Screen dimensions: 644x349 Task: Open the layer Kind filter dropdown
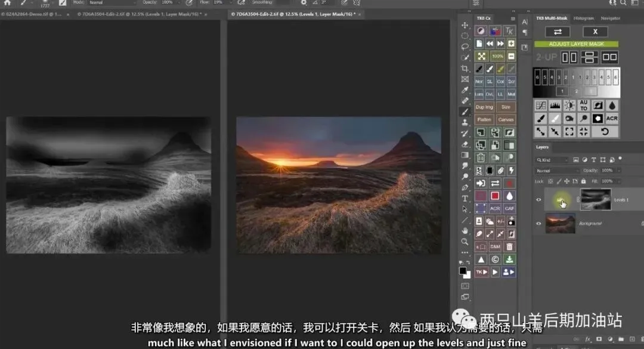(552, 160)
